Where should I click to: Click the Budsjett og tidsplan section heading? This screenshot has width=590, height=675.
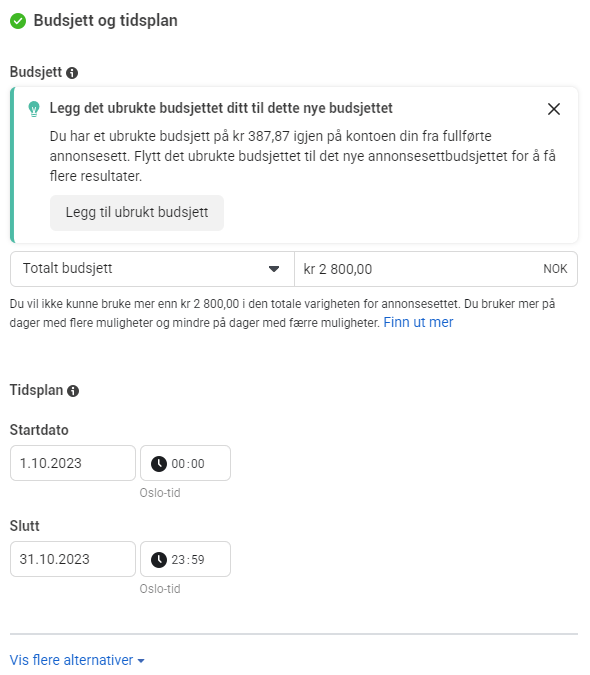105,21
